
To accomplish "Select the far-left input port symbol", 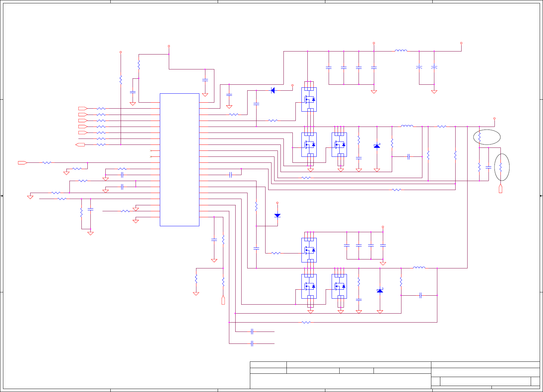I will 23,162.
